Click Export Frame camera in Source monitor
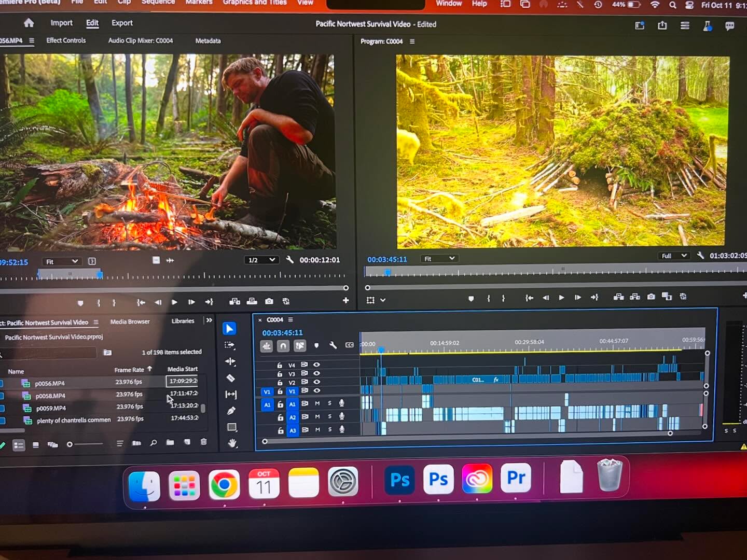Viewport: 747px width, 560px height. click(269, 301)
